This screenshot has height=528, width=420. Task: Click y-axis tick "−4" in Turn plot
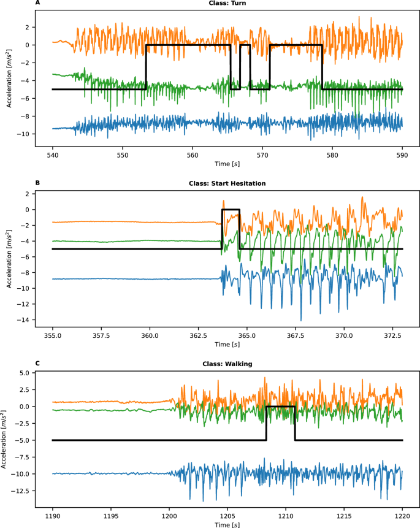(x=25, y=81)
